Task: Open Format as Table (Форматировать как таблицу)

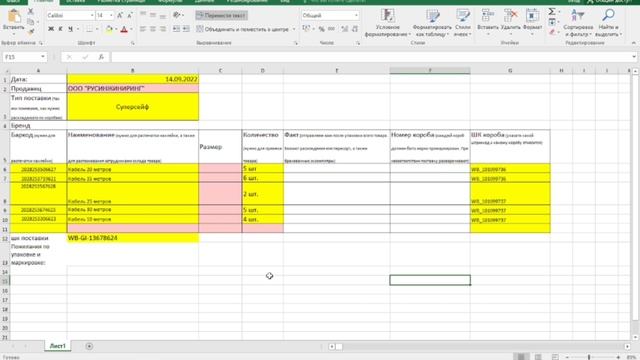Action: point(432,23)
